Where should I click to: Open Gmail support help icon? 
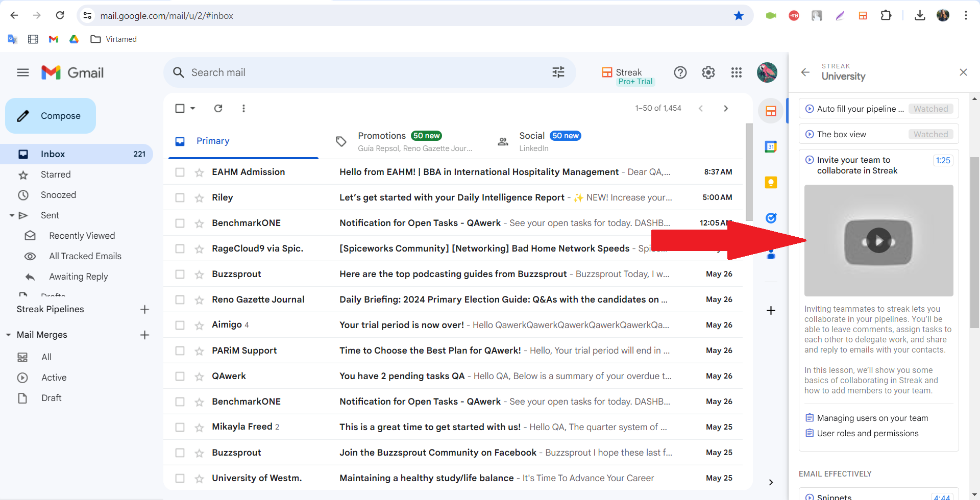click(680, 72)
